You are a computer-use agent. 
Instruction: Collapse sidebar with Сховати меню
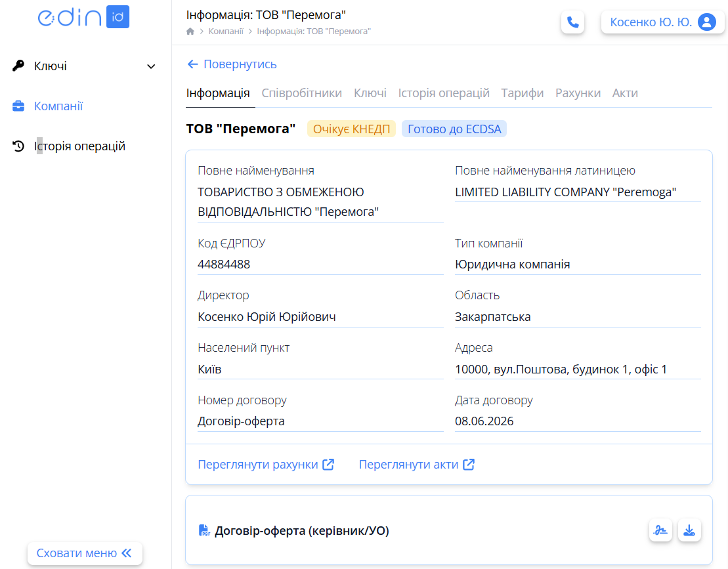tap(85, 553)
